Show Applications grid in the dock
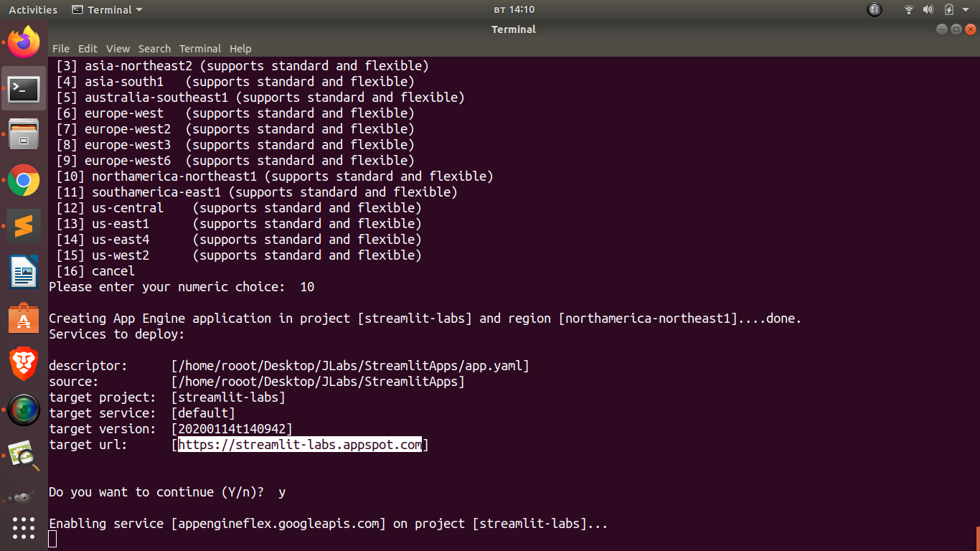This screenshot has height=551, width=980. (24, 528)
